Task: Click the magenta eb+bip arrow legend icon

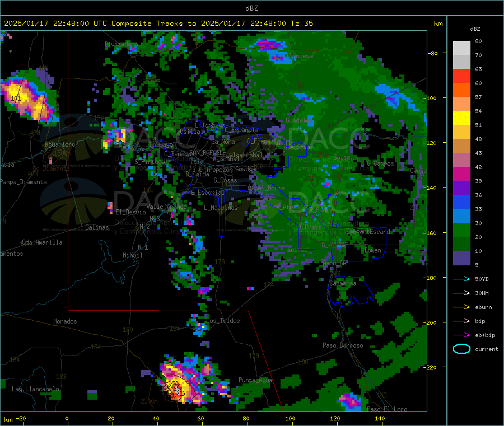Action: pyautogui.click(x=461, y=335)
